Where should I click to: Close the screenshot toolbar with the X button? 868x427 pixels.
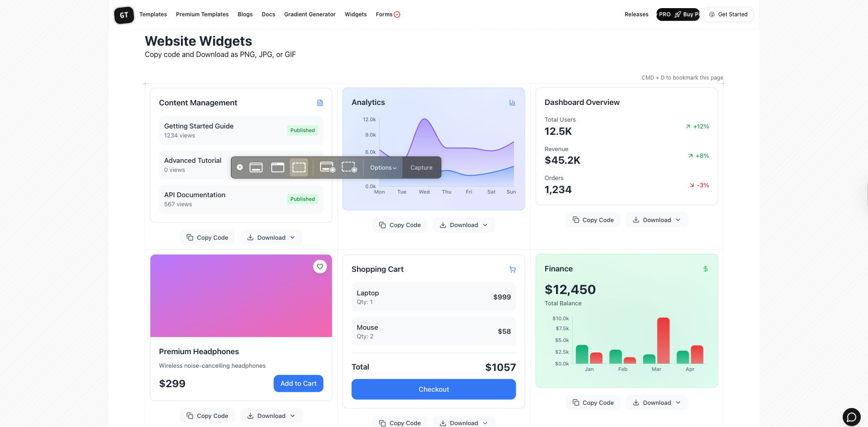coord(240,167)
